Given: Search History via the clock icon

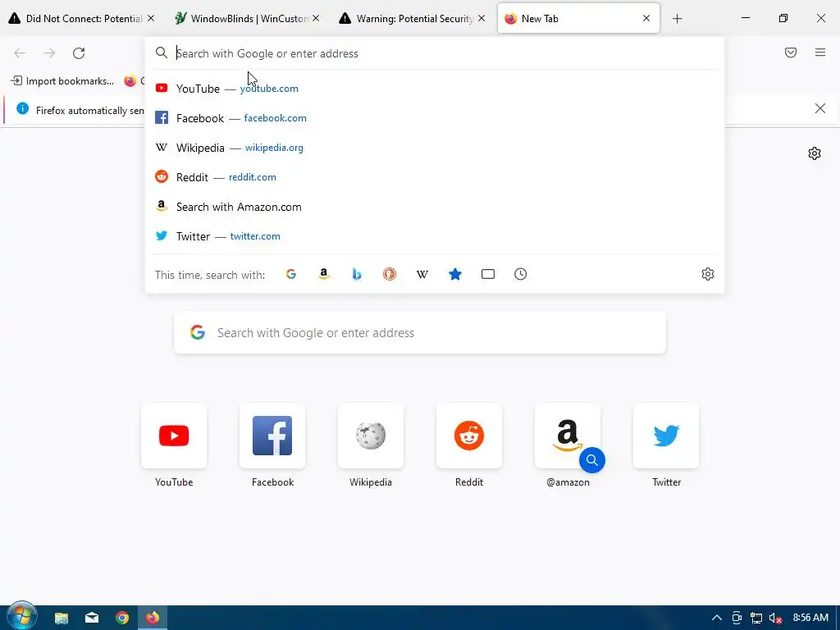Looking at the screenshot, I should (521, 274).
